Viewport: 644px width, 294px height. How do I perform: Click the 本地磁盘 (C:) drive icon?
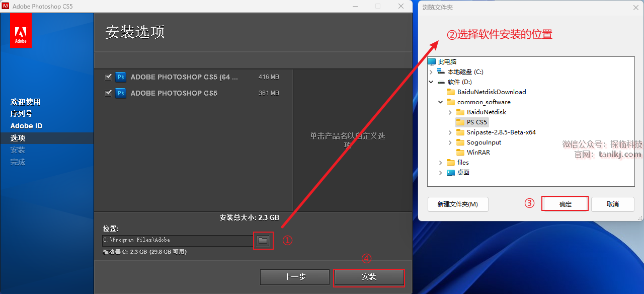click(x=441, y=71)
